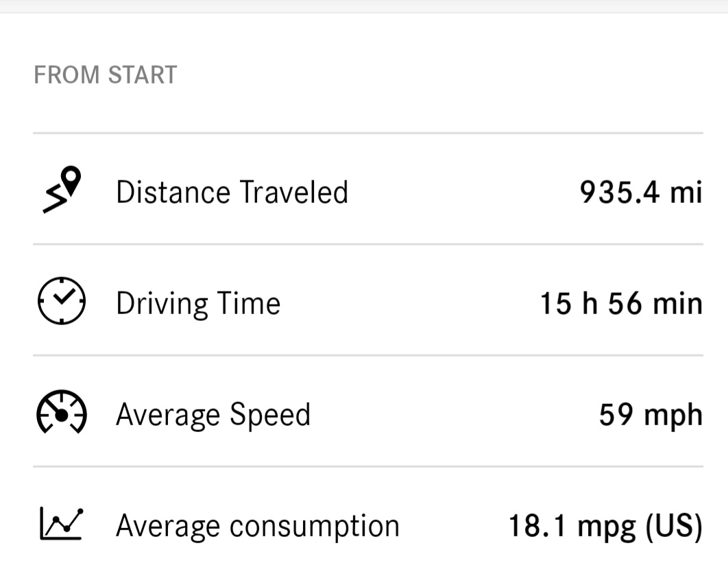
Task: Click the gray bar above FROM START
Action: click(x=364, y=5)
